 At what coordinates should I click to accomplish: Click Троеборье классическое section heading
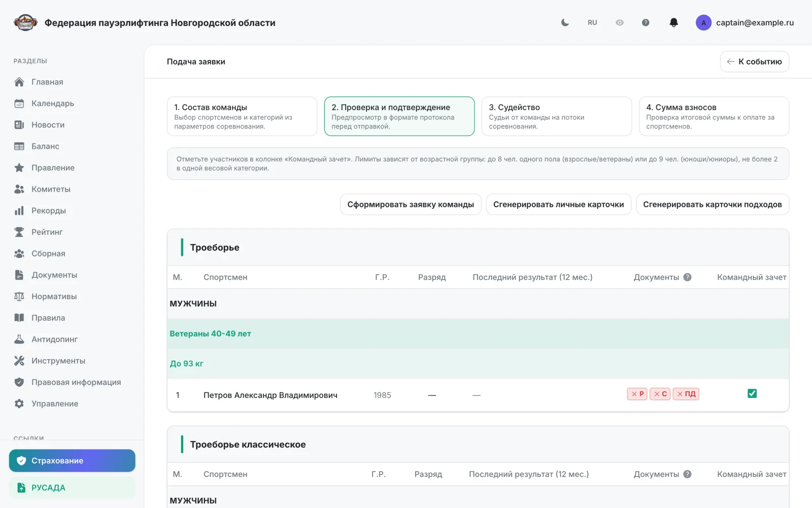click(248, 444)
